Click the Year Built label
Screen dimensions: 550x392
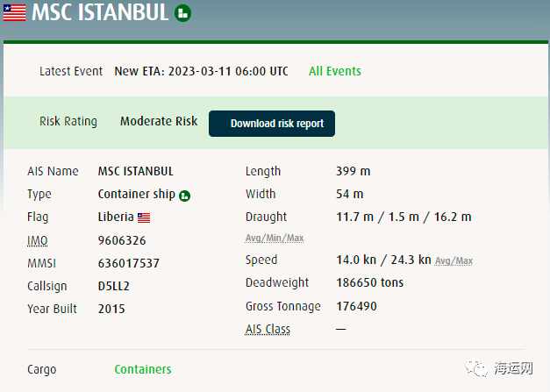pyautogui.click(x=52, y=309)
